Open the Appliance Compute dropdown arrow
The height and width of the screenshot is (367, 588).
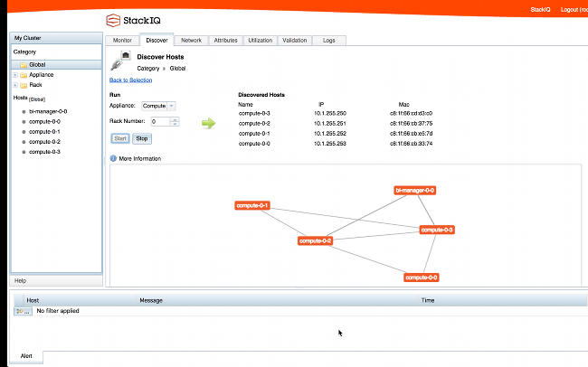171,106
